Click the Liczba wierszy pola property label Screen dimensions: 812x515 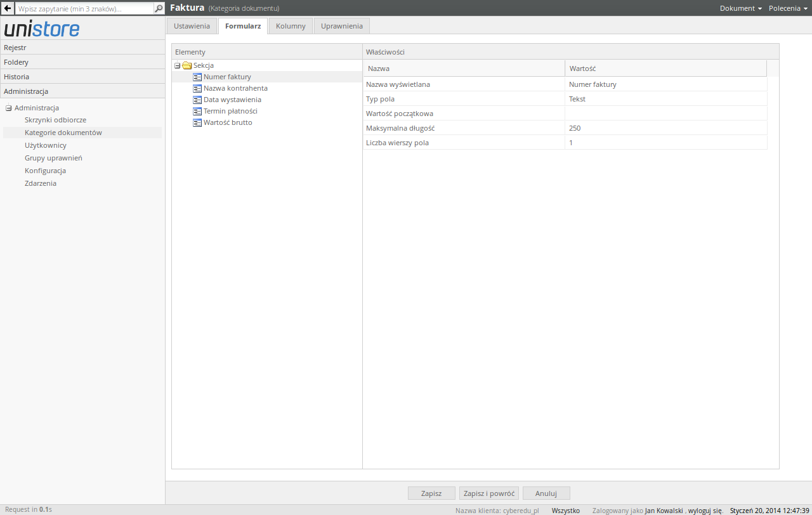click(397, 143)
